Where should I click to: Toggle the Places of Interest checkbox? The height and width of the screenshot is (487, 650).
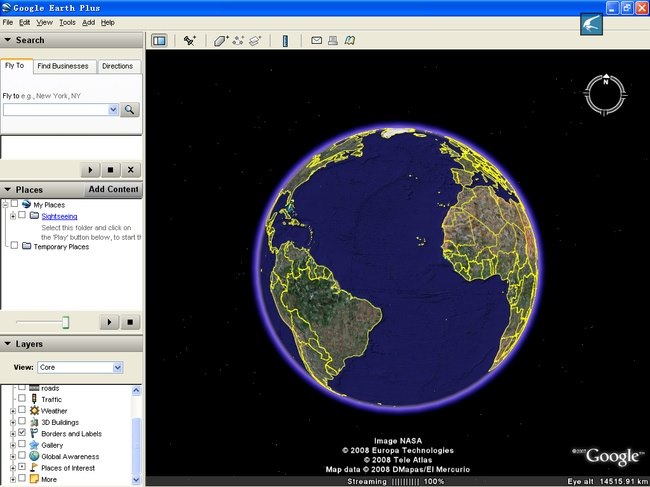[22, 467]
